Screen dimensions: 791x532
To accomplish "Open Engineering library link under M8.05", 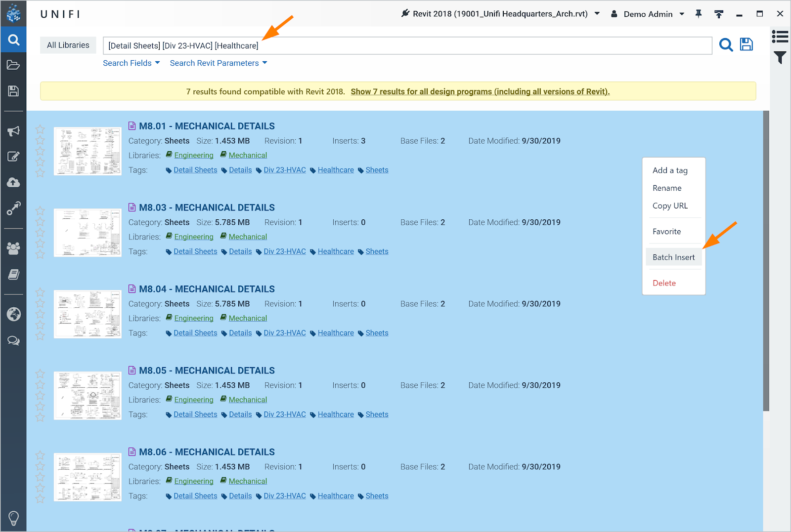I will pyautogui.click(x=194, y=400).
